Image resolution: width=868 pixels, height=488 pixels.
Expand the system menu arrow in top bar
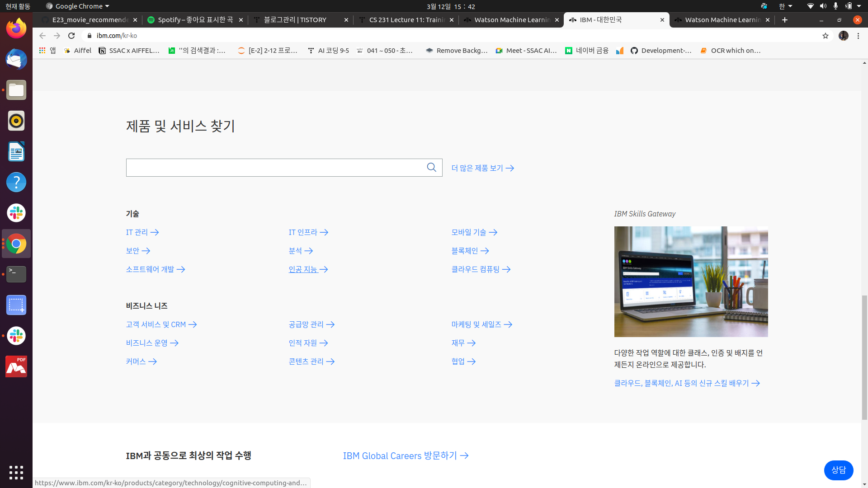859,6
